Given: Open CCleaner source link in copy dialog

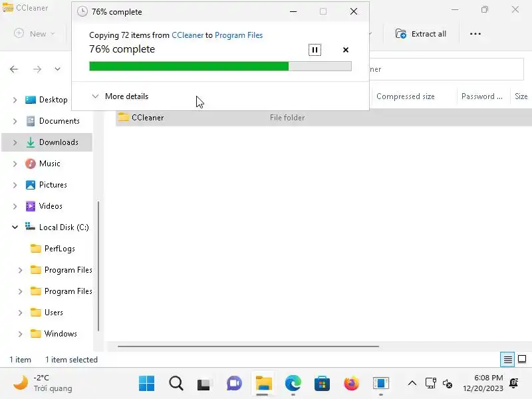Looking at the screenshot, I should point(188,35).
